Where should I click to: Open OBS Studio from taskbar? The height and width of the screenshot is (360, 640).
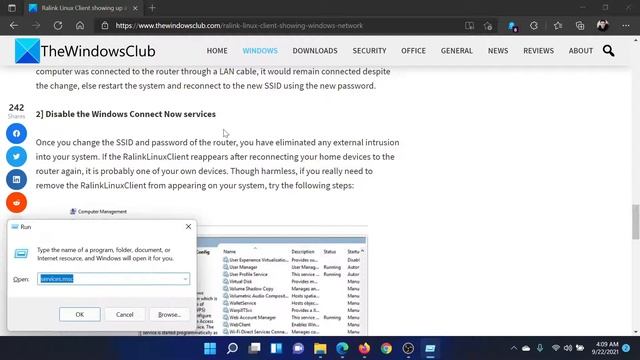click(x=408, y=349)
